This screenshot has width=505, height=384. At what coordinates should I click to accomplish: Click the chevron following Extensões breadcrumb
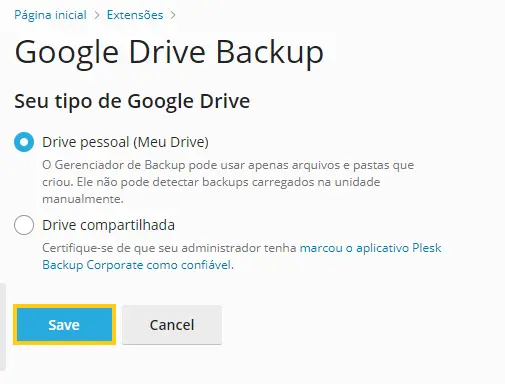(173, 15)
